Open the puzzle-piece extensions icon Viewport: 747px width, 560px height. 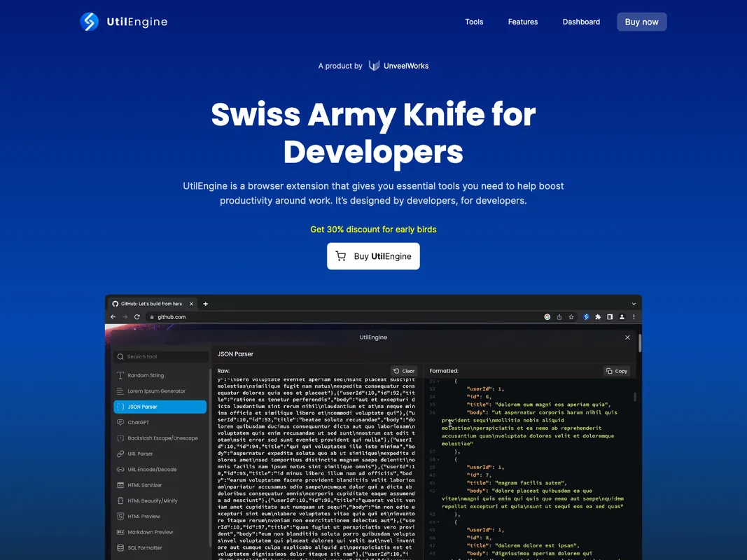click(x=598, y=317)
